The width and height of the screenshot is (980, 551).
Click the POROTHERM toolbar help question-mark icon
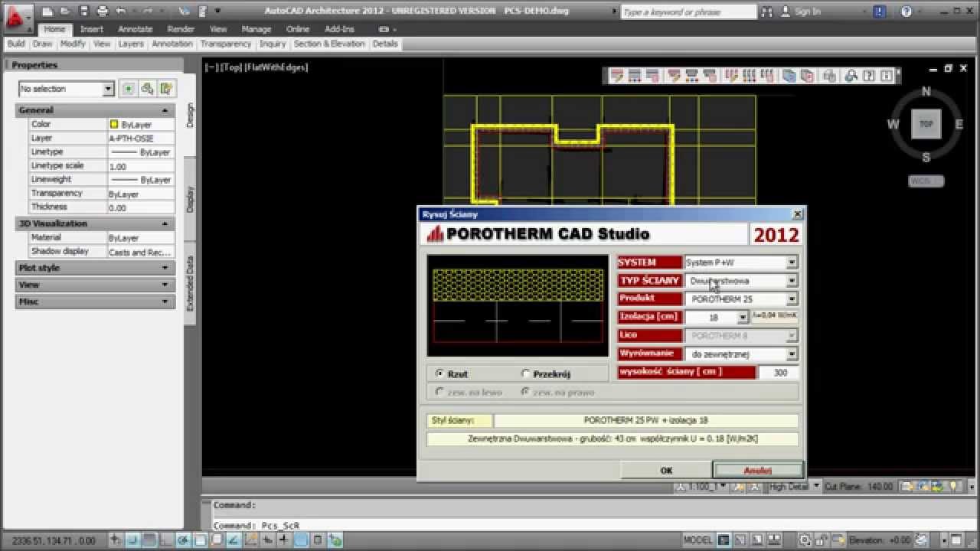tap(868, 76)
